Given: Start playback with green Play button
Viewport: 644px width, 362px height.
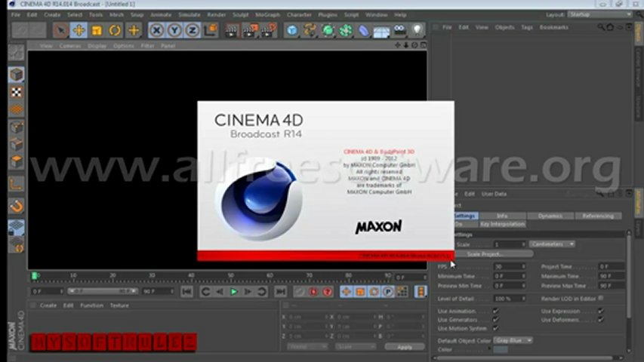Looking at the screenshot, I should (x=234, y=291).
